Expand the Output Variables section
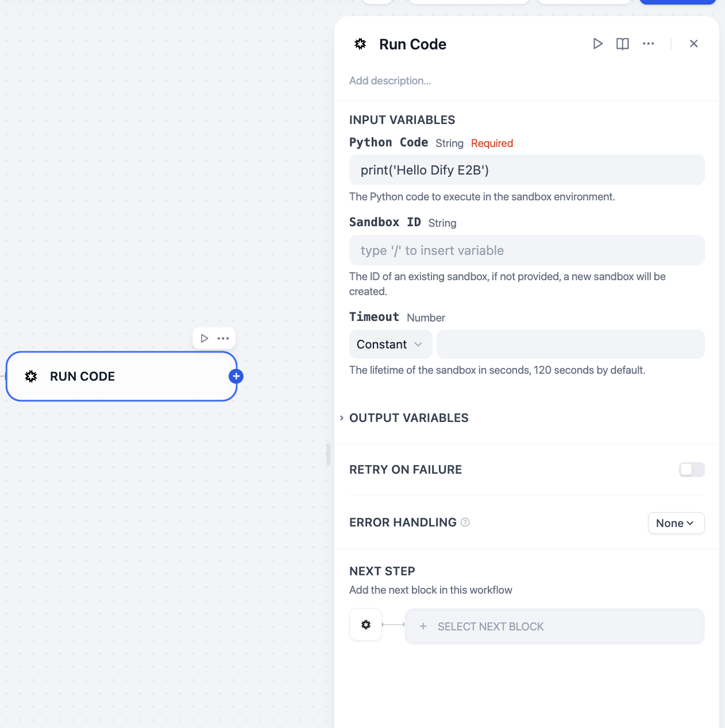 408,418
